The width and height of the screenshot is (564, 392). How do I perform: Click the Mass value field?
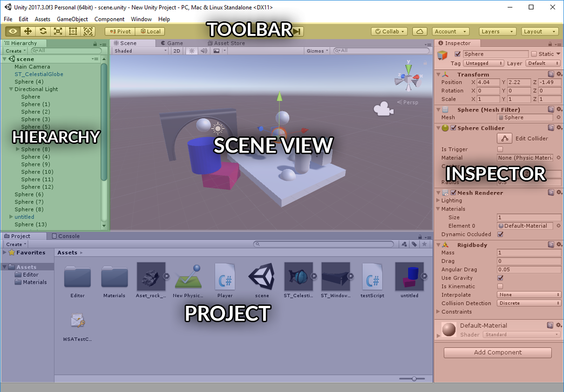(529, 252)
